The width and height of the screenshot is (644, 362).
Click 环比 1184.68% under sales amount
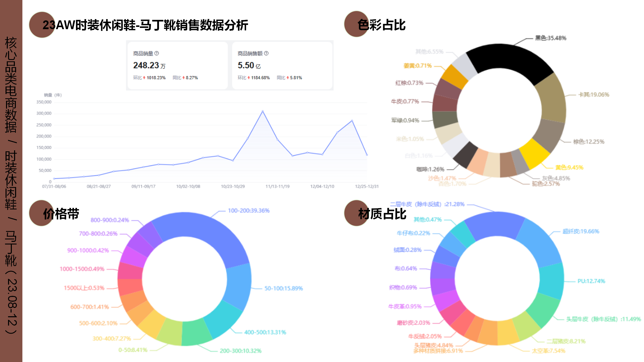pyautogui.click(x=254, y=78)
